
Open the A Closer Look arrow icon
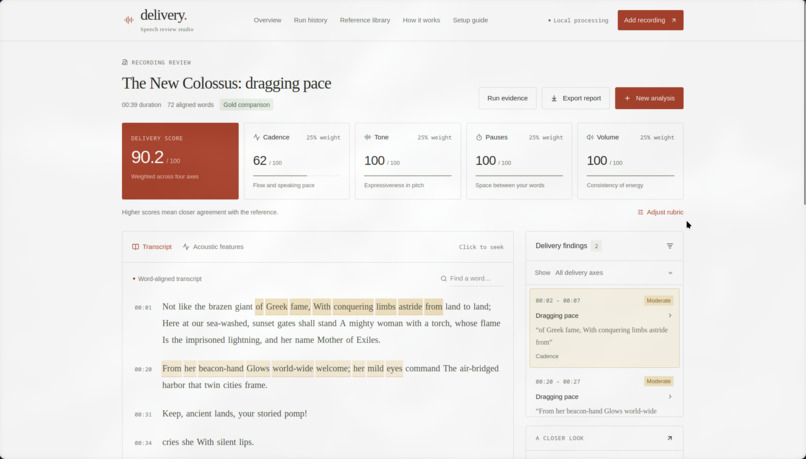[x=669, y=438]
